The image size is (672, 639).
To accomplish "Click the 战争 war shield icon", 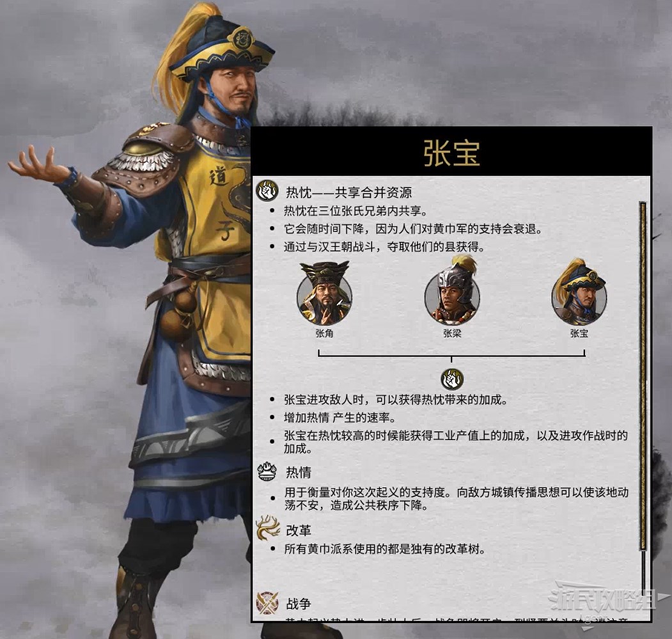I will pyautogui.click(x=267, y=602).
